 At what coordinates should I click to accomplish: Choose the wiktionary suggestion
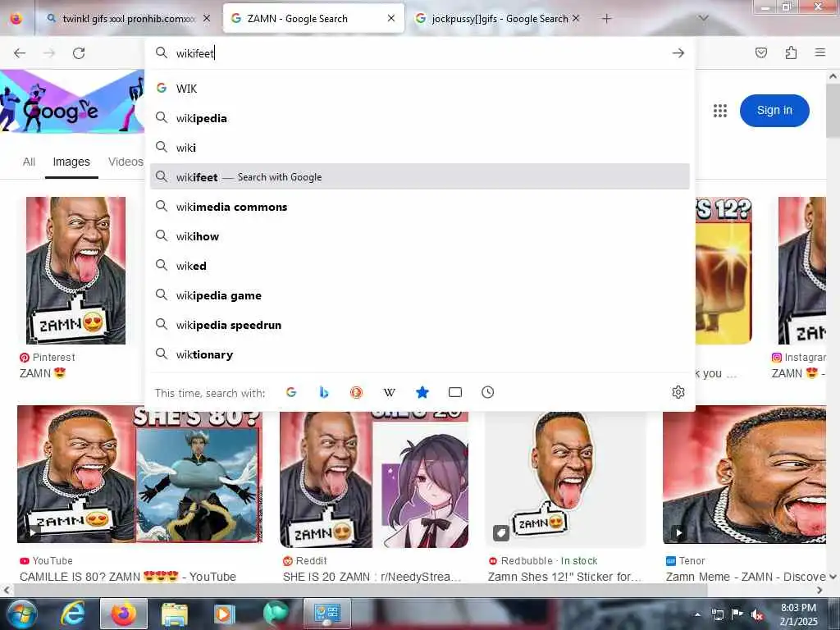419,354
